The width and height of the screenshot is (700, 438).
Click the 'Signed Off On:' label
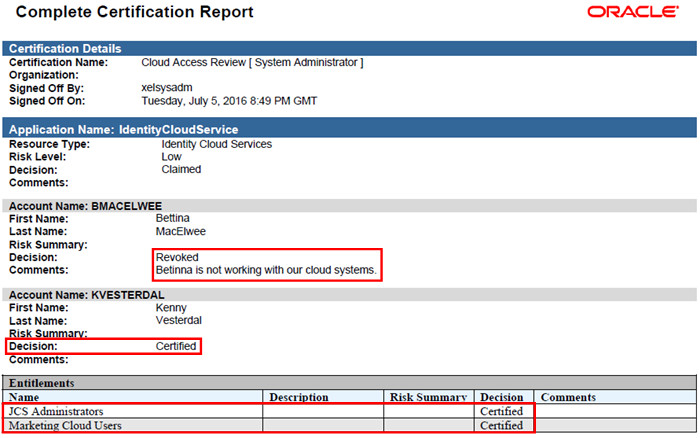coord(47,101)
